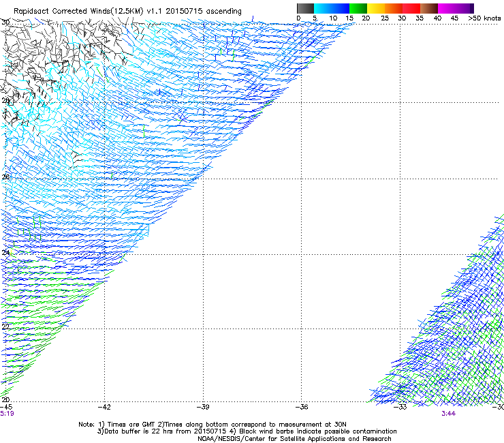Click the blue 10-15 knots legend segment

(x=341, y=8)
